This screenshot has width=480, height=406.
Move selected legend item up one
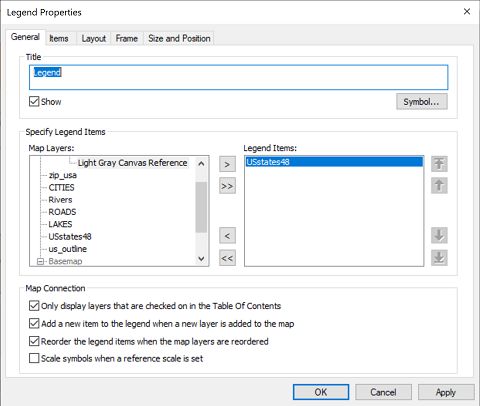(x=439, y=186)
